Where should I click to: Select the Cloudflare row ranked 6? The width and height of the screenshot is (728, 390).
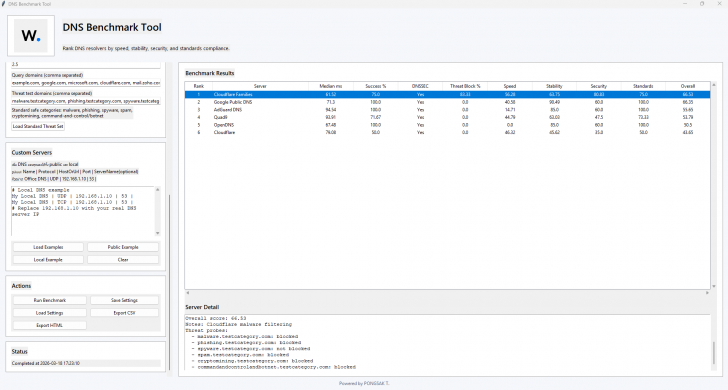coord(448,132)
